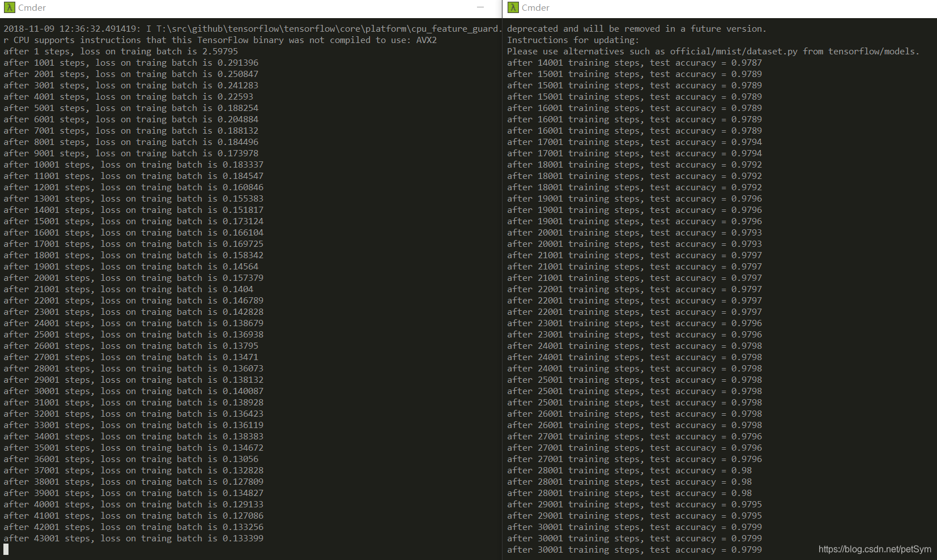Viewport: 937px width, 560px height.
Task: Click the 9001 steps loss 0.173978 line
Action: click(x=131, y=153)
